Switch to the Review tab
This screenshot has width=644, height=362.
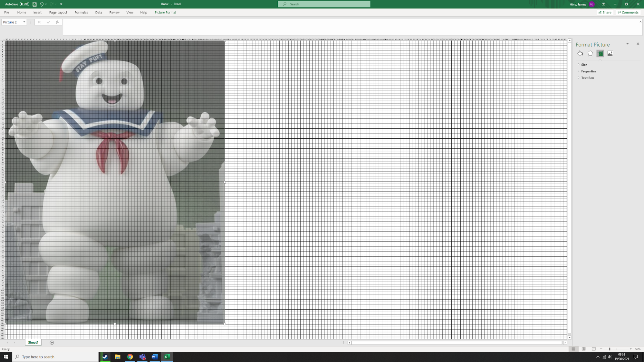[x=114, y=12]
